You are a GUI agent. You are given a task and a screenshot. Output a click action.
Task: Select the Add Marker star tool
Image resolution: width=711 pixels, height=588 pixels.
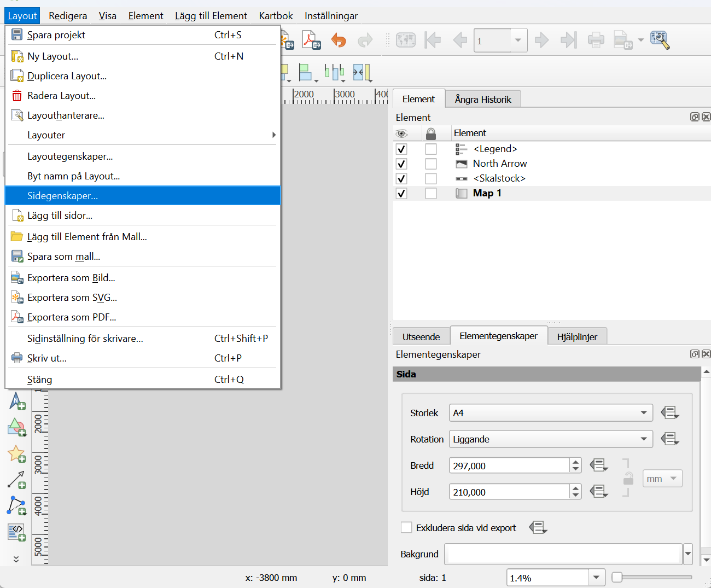coord(16,454)
